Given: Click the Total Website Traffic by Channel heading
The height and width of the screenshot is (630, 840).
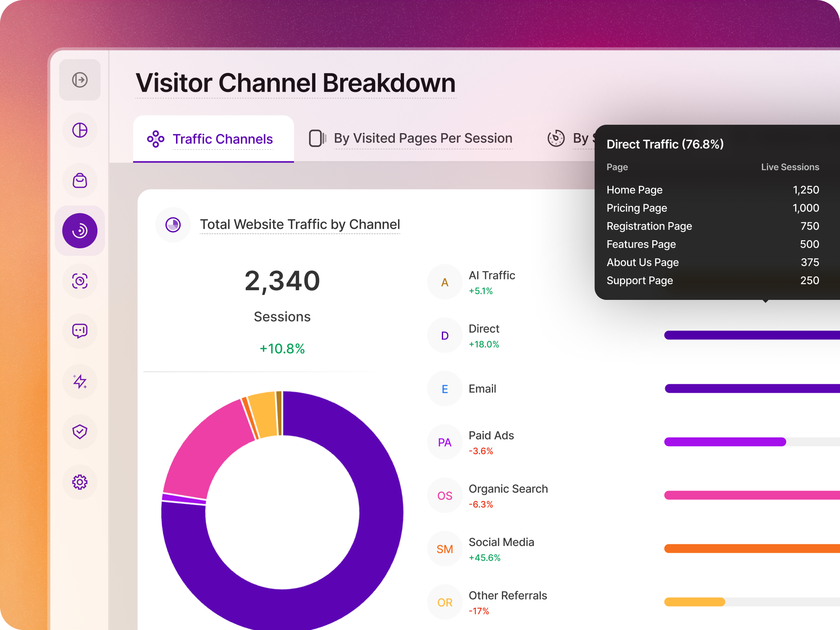Looking at the screenshot, I should (300, 224).
